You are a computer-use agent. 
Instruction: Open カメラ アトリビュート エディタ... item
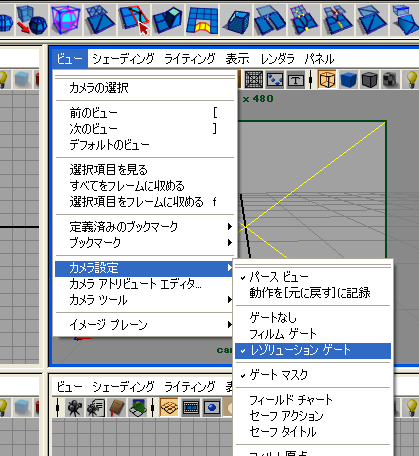(144, 284)
